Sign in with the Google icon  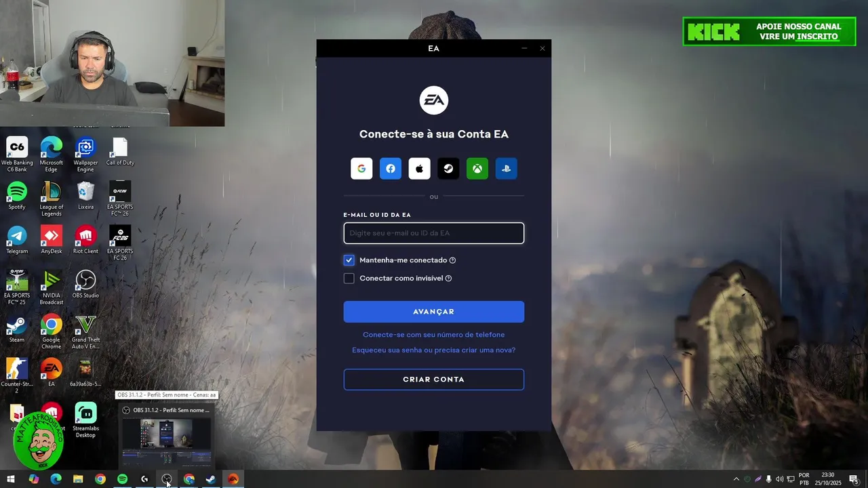361,169
